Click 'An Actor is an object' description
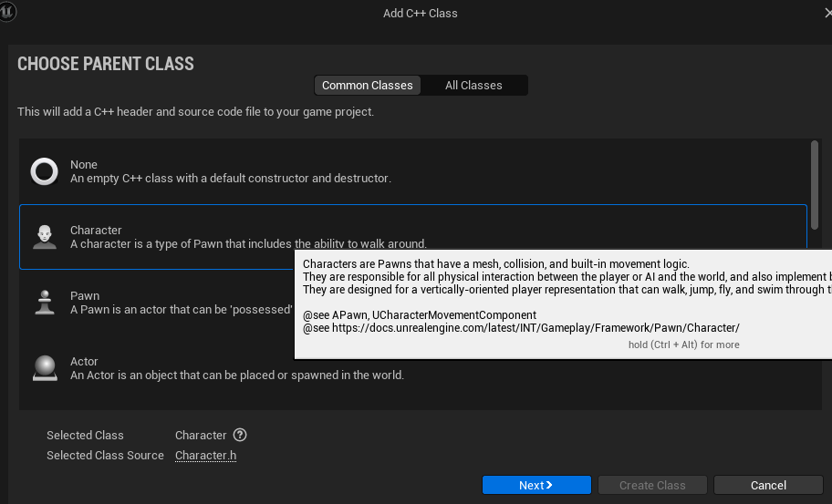 point(237,375)
